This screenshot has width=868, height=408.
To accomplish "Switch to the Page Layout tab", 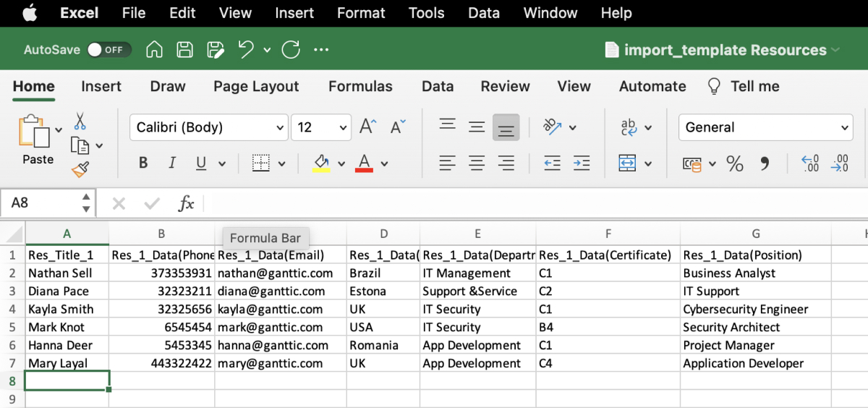I will pyautogui.click(x=256, y=86).
